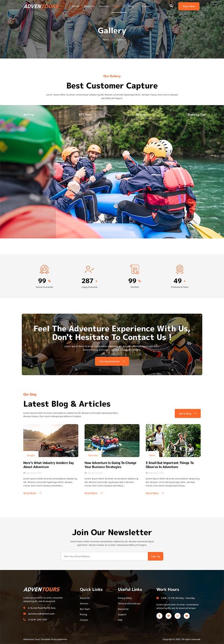
Task: Open the search magnifier icon in header
Action: click(x=171, y=6)
